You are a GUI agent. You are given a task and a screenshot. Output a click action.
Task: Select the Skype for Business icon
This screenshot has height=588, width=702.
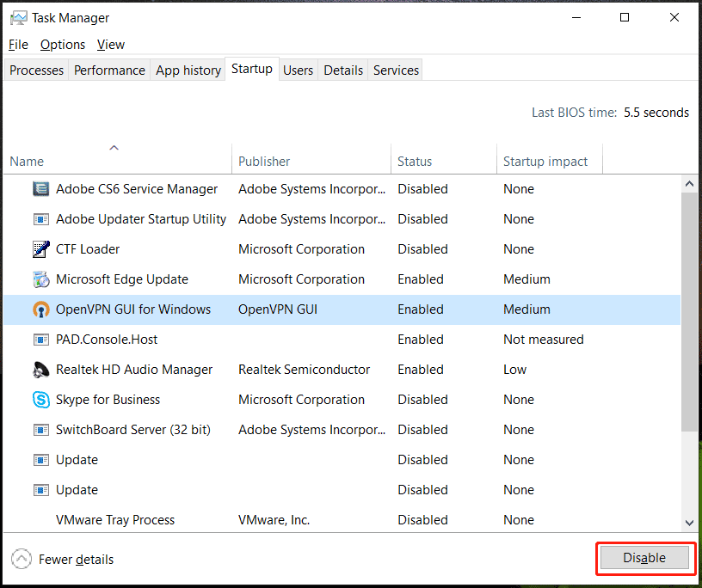pos(40,399)
